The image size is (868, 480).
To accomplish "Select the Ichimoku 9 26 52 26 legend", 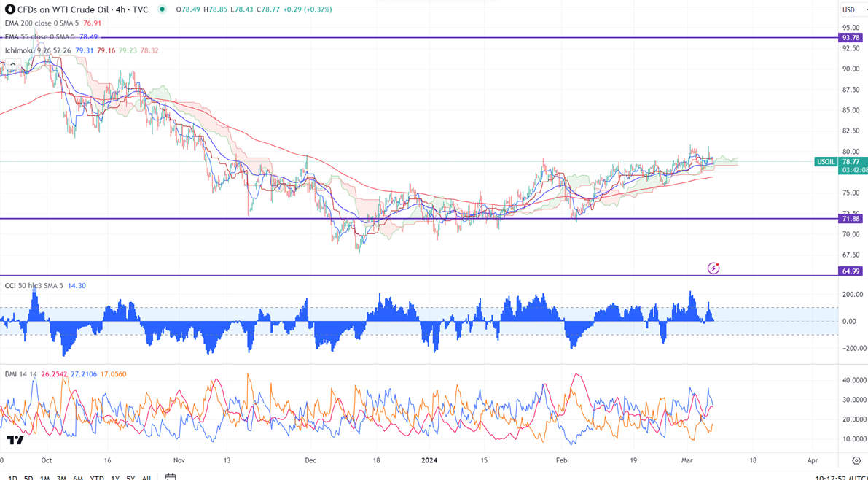I will pos(38,50).
